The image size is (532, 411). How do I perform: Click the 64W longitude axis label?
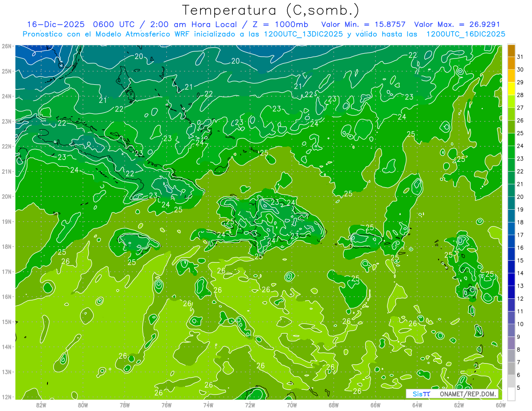point(417,405)
